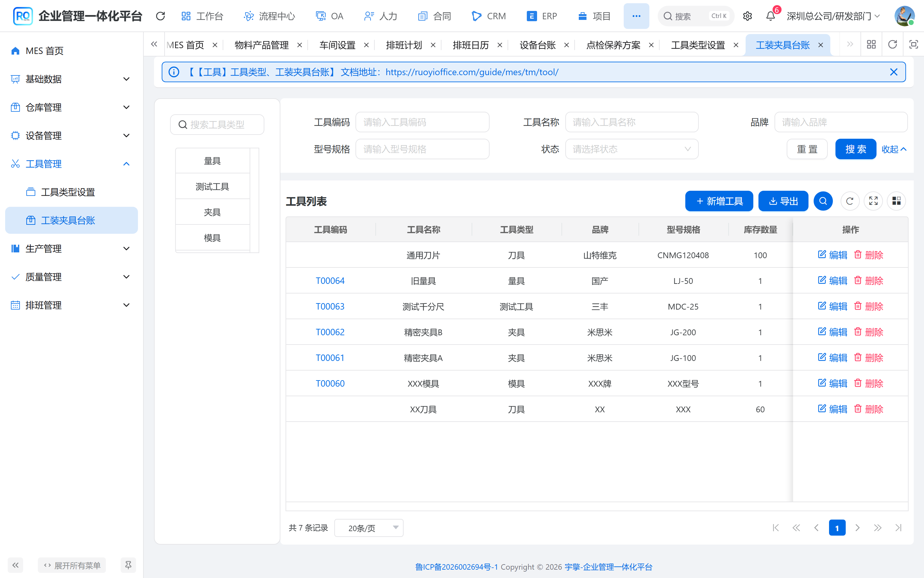Viewport: 924px width, 578px height.
Task: Click the 重置 button
Action: [x=807, y=149]
